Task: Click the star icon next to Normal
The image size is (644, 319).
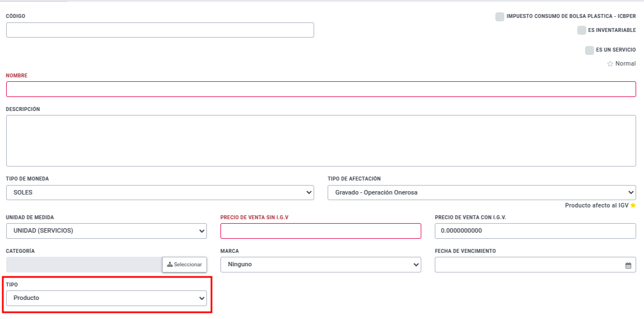Action: (610, 64)
